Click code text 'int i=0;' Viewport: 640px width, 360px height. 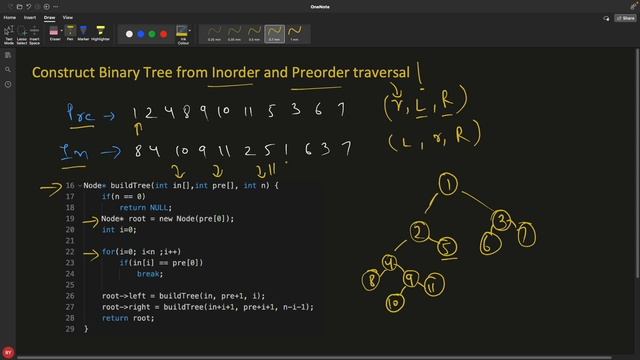[x=119, y=230]
